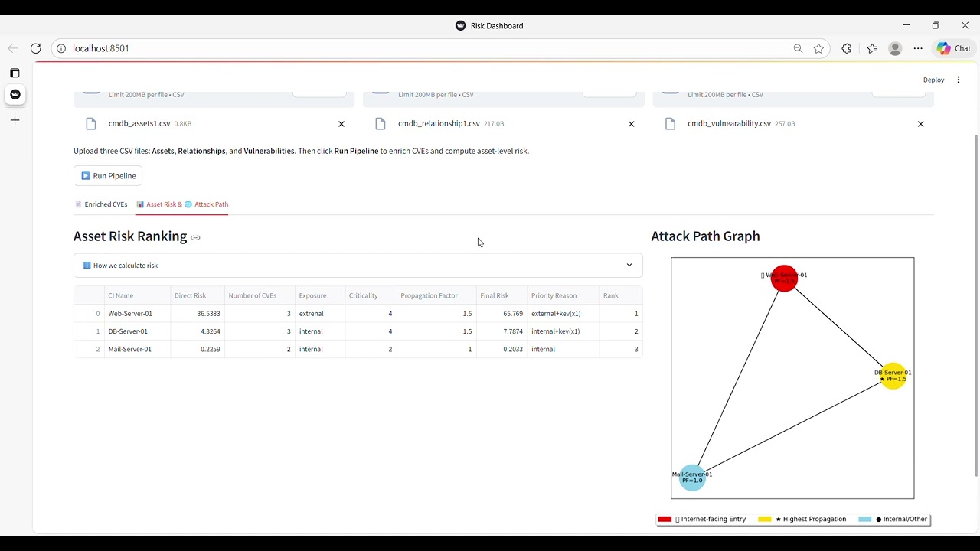Image resolution: width=980 pixels, height=551 pixels.
Task: Click the red Internet-facing Entry legend swatch
Action: point(665,519)
